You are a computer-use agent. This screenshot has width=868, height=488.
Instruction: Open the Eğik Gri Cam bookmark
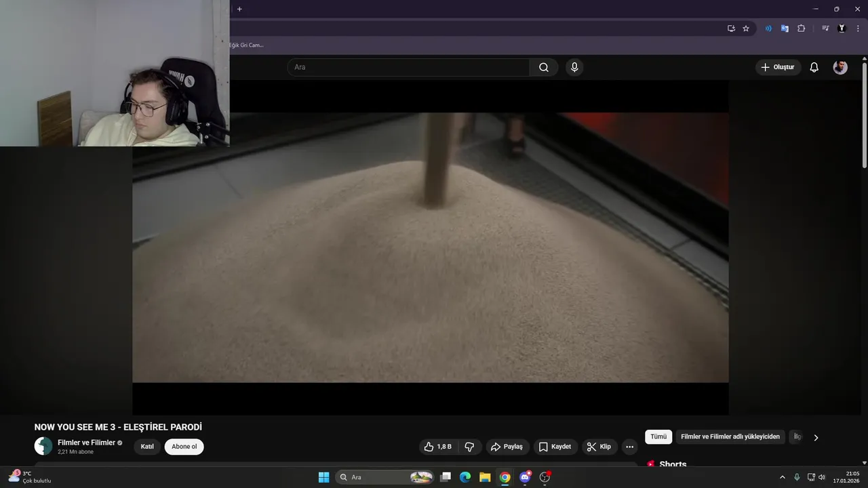246,45
